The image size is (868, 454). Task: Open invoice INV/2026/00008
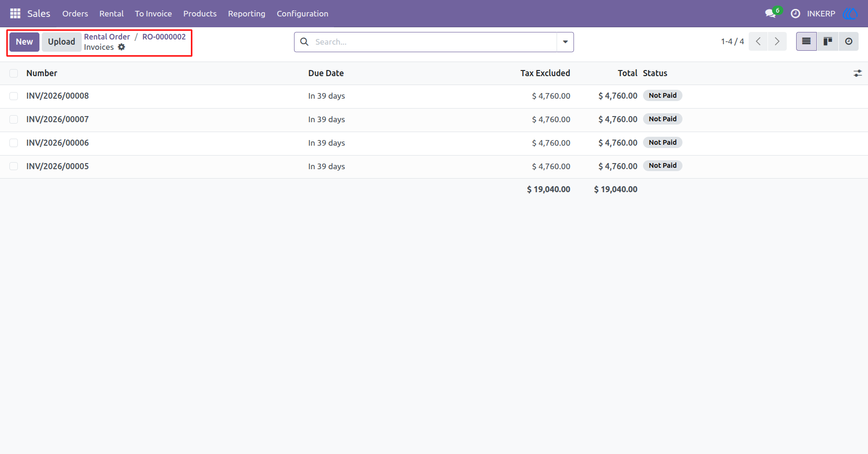[x=57, y=96]
